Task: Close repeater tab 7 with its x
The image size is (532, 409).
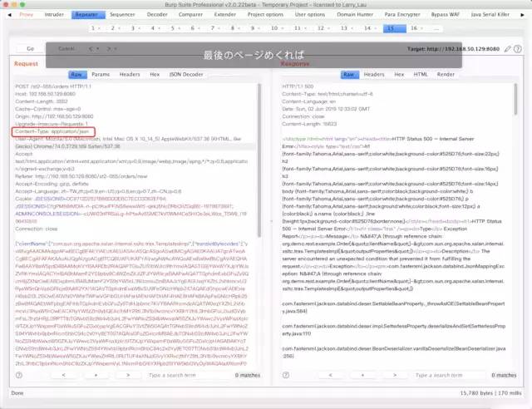Action: pyautogui.click(x=219, y=28)
